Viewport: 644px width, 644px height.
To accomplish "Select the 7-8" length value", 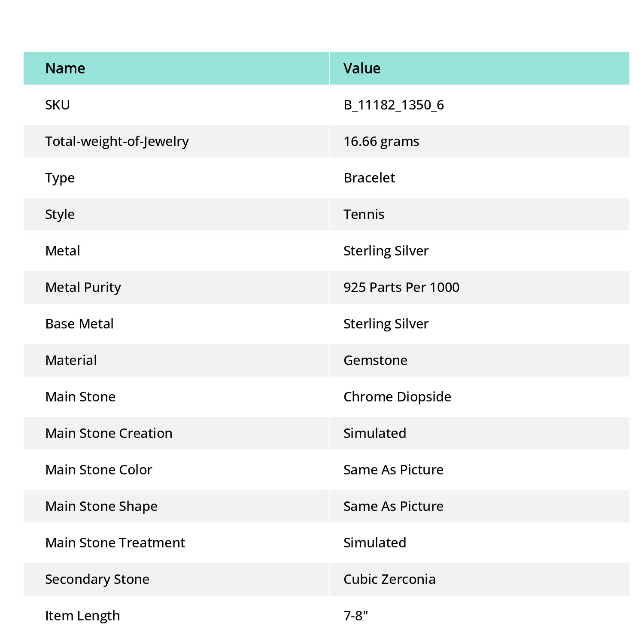I will point(356,616).
